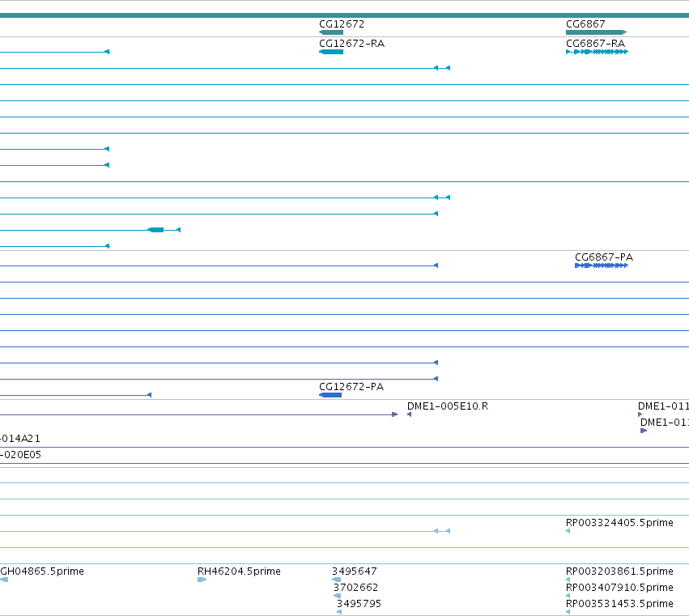The height and width of the screenshot is (616, 689).
Task: Click the 3702662 feature label
Action: (355, 588)
